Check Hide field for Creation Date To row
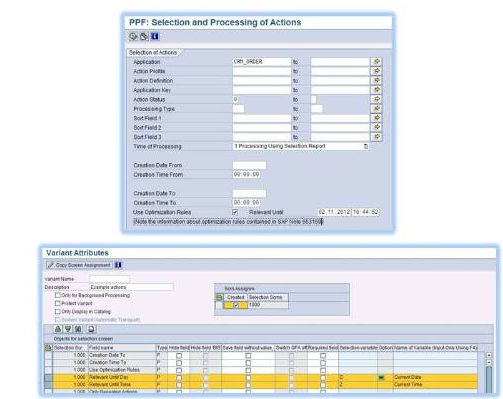Image resolution: width=503 pixels, height=399 pixels. (179, 355)
